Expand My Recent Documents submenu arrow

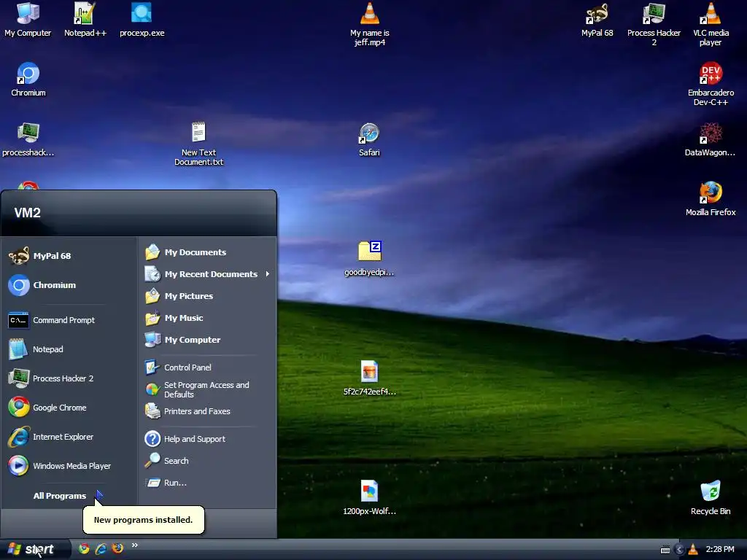click(x=267, y=274)
